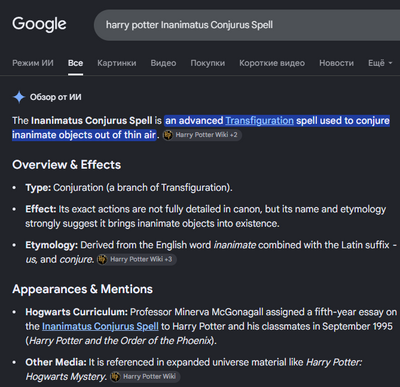
Task: Click the bold Hogwarts Curriculum: label
Action: [x=76, y=312]
